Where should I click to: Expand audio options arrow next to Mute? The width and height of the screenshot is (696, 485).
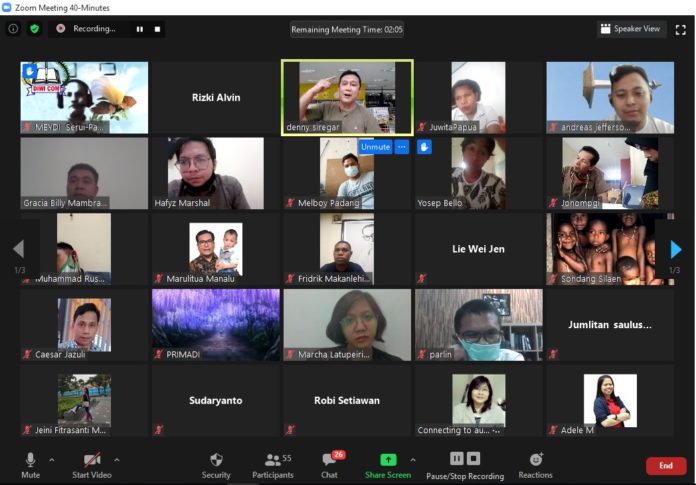tap(52, 460)
